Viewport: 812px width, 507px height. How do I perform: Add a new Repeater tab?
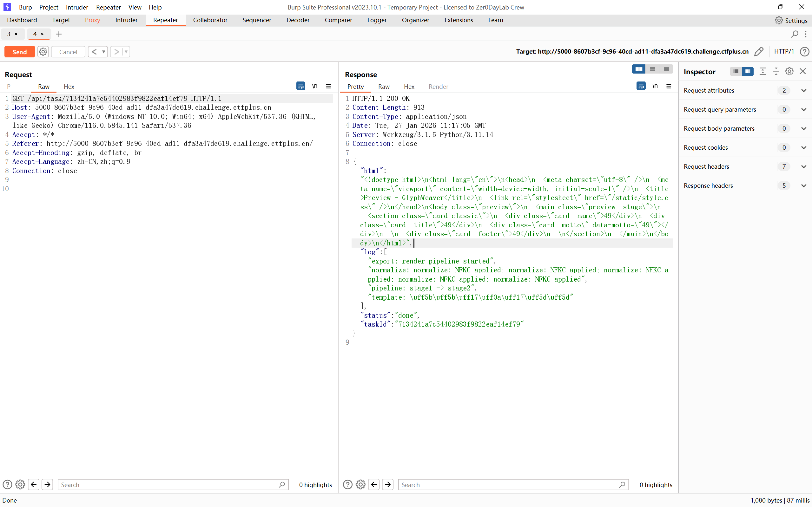click(x=59, y=34)
